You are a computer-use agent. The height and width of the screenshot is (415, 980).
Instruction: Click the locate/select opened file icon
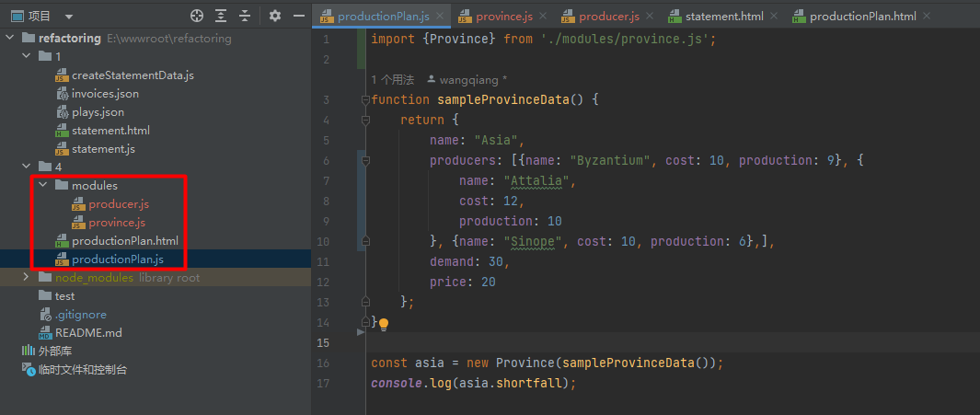tap(196, 16)
